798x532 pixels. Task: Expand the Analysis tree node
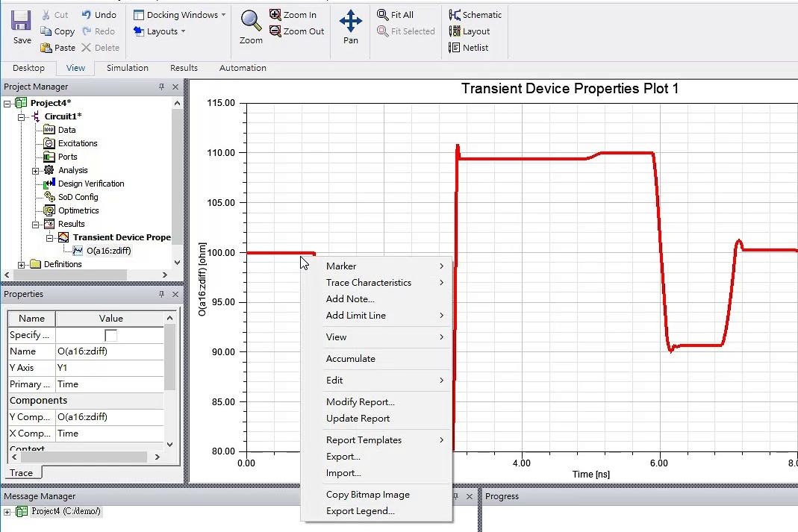[x=36, y=171]
